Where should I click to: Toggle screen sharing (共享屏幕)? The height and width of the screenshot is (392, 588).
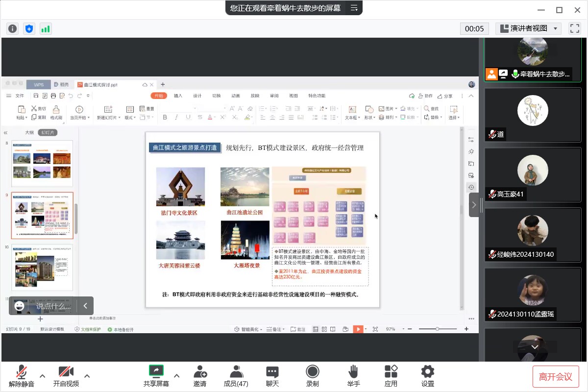156,376
